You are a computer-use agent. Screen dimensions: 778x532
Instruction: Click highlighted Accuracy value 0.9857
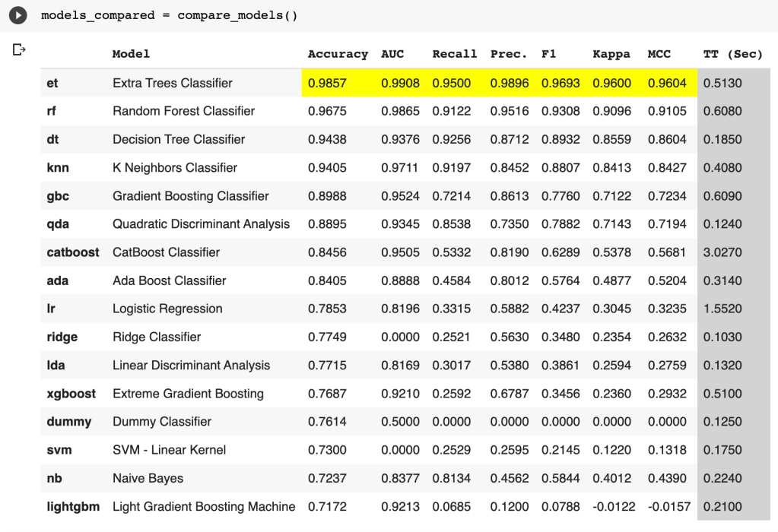pos(327,83)
